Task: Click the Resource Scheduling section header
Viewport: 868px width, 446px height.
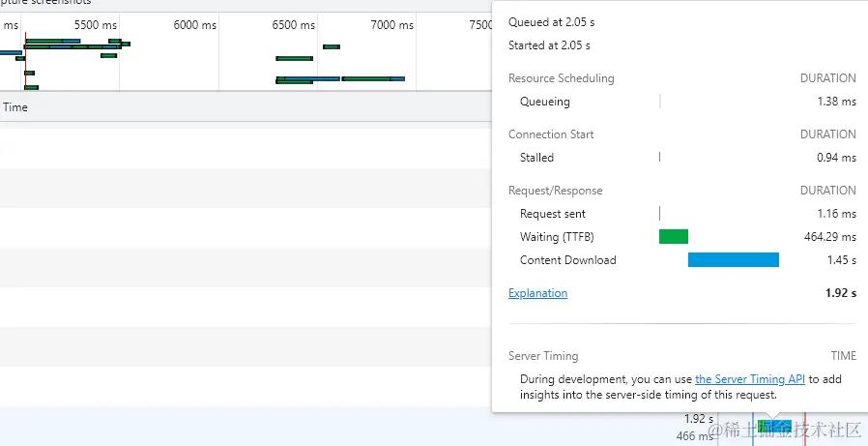Action: pyautogui.click(x=561, y=78)
